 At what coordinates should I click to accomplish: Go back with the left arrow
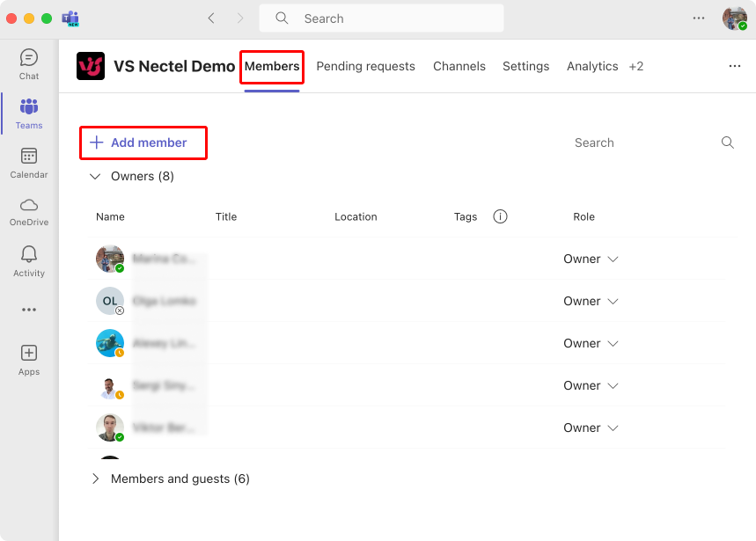(211, 18)
